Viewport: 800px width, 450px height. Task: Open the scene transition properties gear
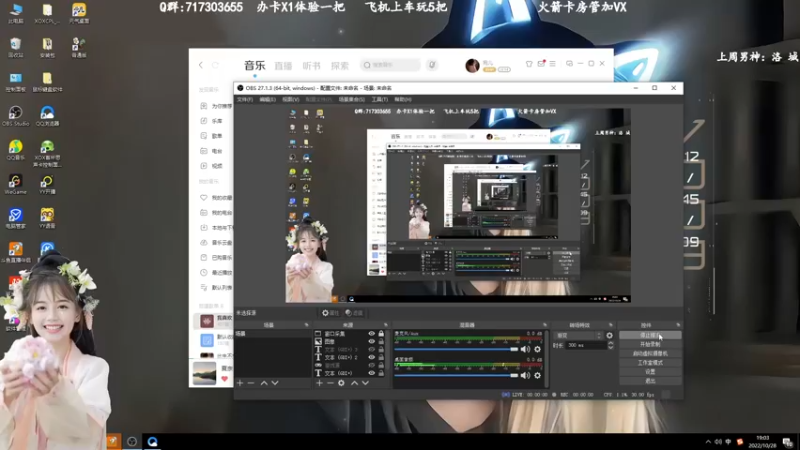click(x=609, y=336)
